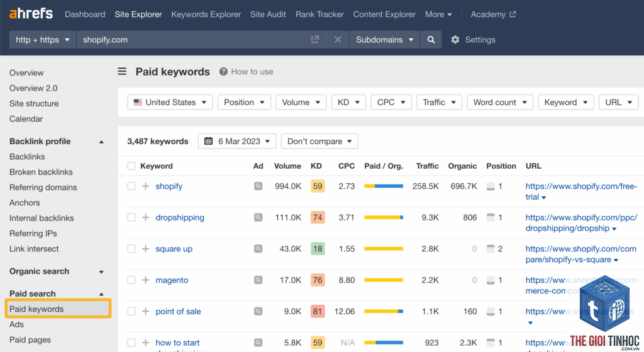The image size is (644, 352).
Task: Click SERP ad icon for shopify row
Action: pos(258,186)
